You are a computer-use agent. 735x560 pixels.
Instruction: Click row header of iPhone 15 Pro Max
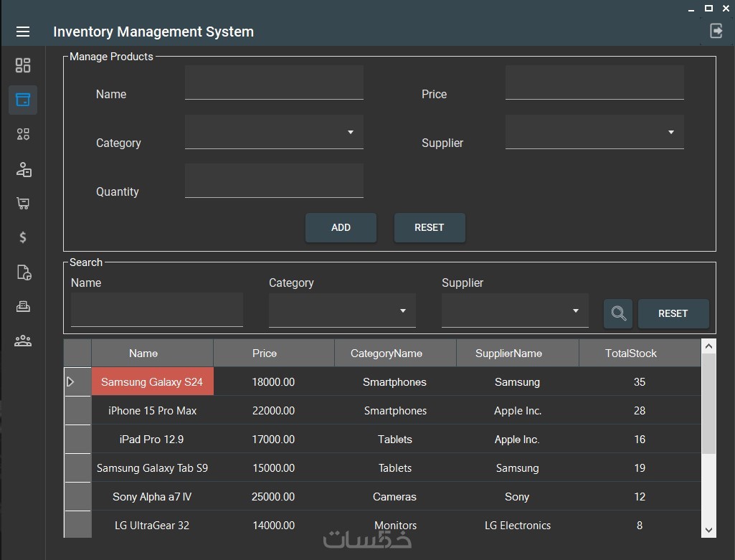click(x=78, y=411)
